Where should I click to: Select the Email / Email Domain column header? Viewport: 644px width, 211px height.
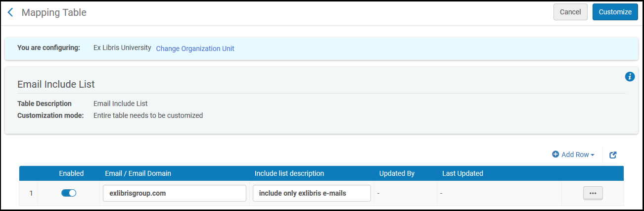pyautogui.click(x=138, y=173)
